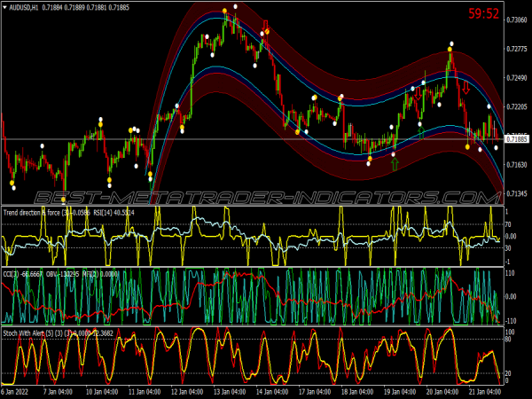Select the OBV indicator label
This screenshot has width=532, height=399.
click(62, 274)
